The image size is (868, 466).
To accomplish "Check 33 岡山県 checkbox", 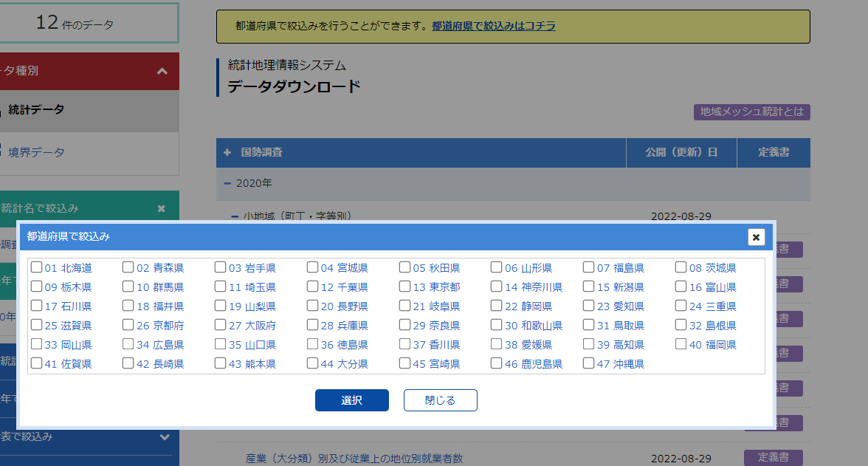I will coord(37,344).
